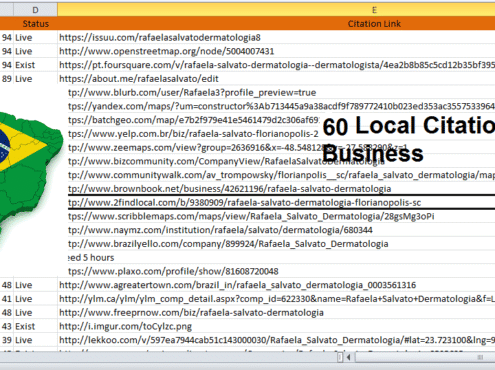Open the brownbook.net business link
Image resolution: width=495 pixels, height=370 pixels.
pos(229,189)
